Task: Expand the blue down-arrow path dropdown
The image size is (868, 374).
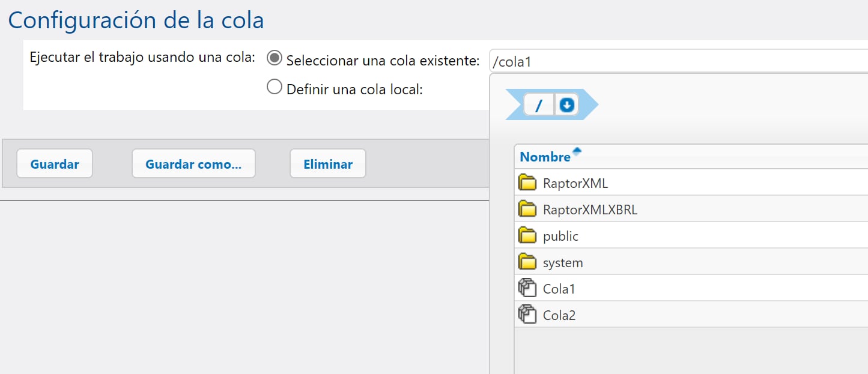Action: 566,105
